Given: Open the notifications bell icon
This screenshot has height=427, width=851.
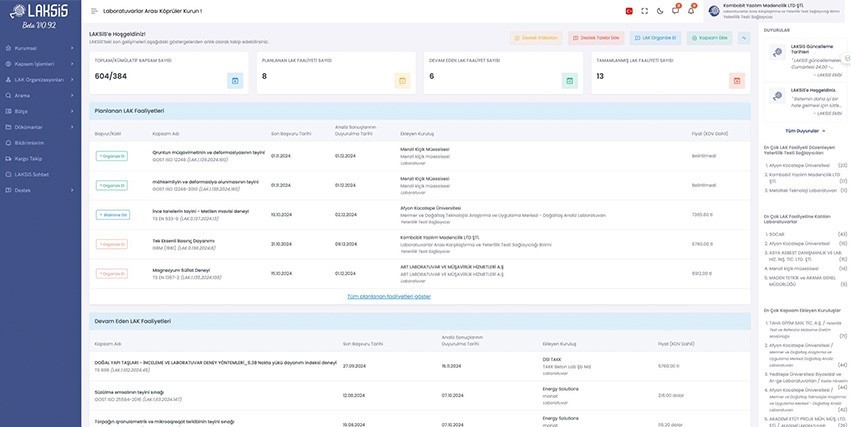Looking at the screenshot, I should point(690,11).
